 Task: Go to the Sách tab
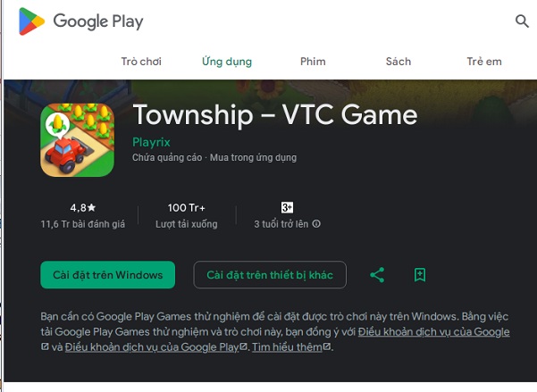[399, 62]
